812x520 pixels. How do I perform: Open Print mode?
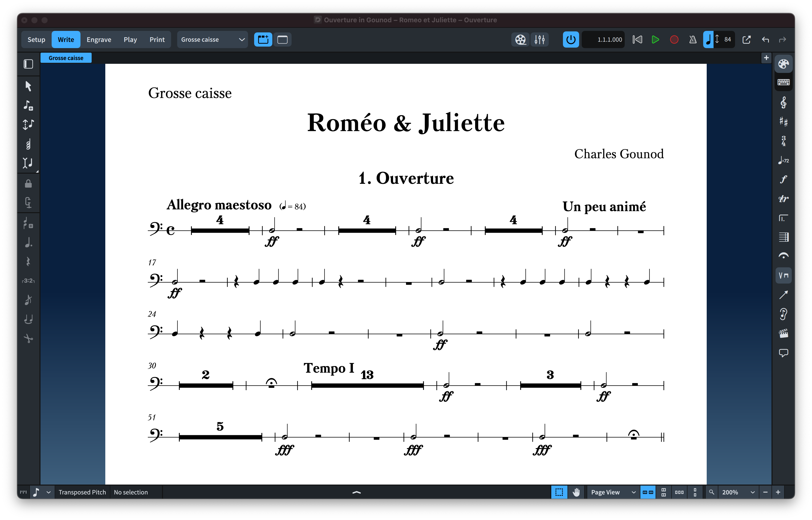[x=157, y=39]
